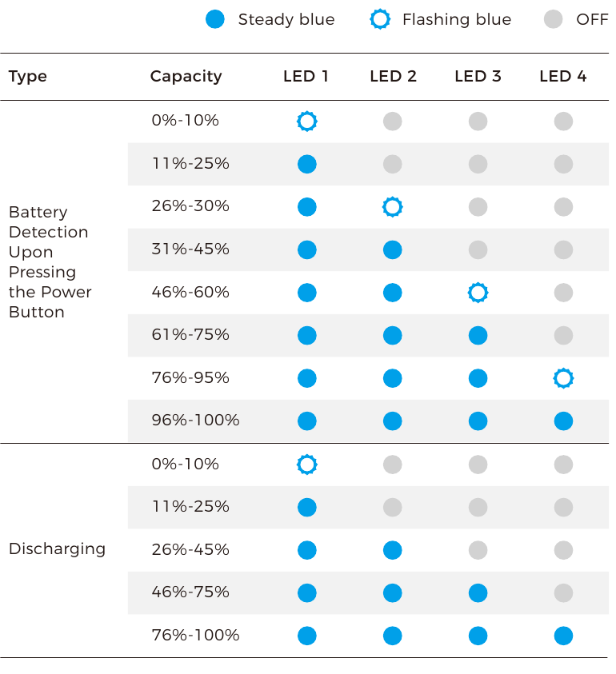This screenshot has height=674, width=616.
Task: Click the gray OFF legend icon
Action: tap(554, 19)
